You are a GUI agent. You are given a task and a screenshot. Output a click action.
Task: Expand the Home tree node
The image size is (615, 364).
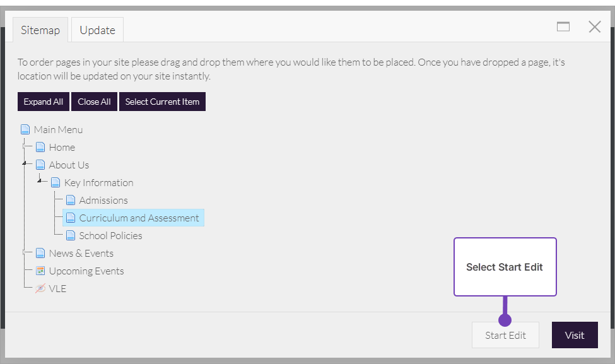pyautogui.click(x=25, y=146)
